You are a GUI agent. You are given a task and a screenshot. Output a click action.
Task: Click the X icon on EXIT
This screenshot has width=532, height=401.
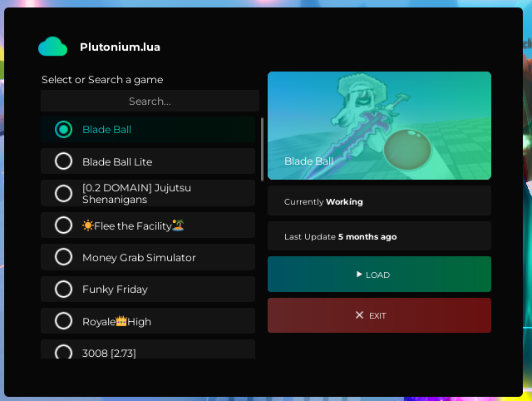359,315
